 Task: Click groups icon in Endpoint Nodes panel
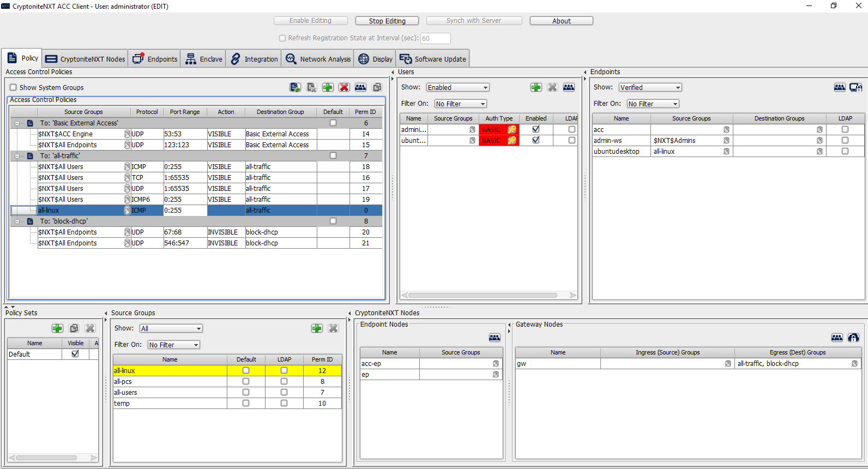pyautogui.click(x=495, y=338)
